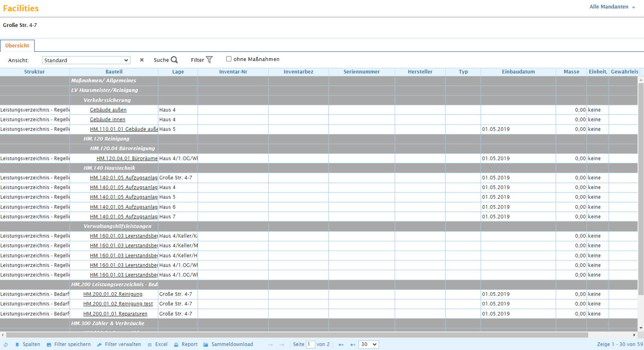644x350 pixels.
Task: Sort by the Einbaudatum column header
Action: click(518, 72)
